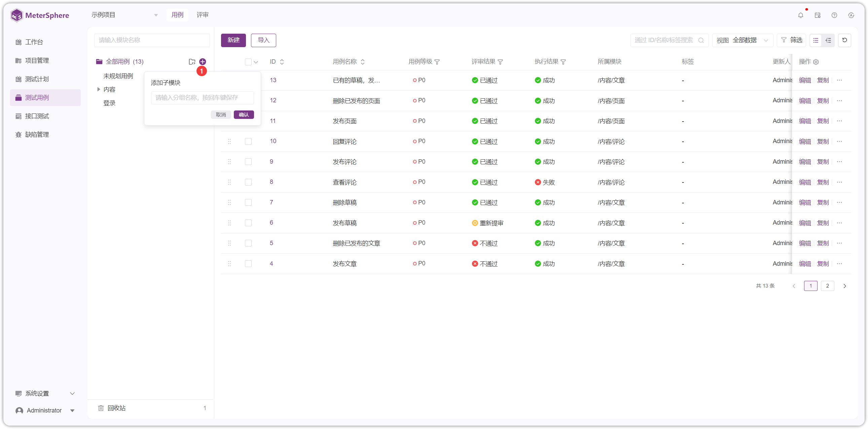Expand the 系统设置 sidebar menu
The height and width of the screenshot is (429, 868).
pyautogui.click(x=45, y=393)
